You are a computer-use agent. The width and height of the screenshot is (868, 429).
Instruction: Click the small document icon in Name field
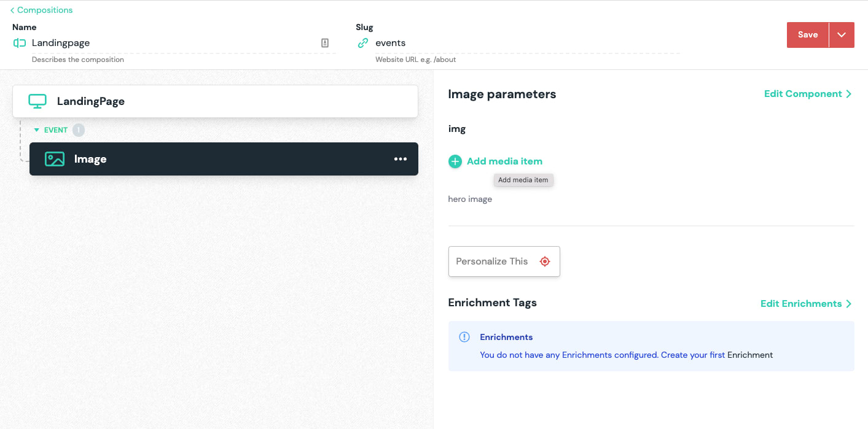(325, 43)
